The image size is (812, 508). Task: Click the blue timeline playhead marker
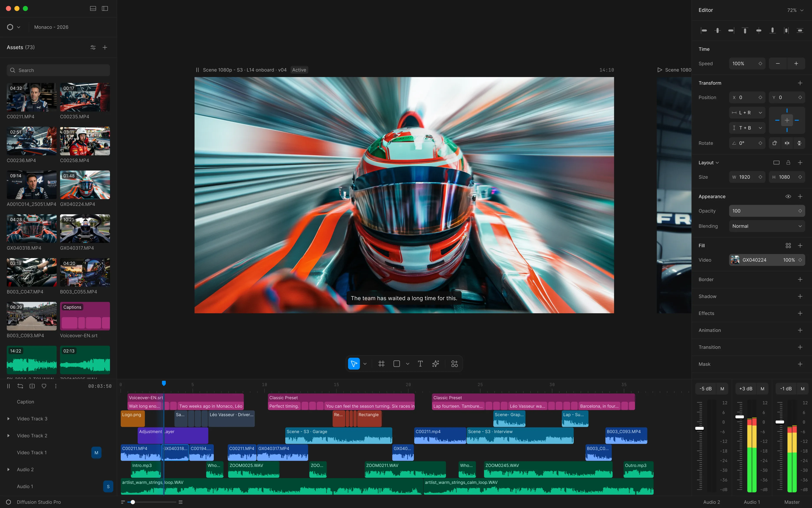(x=164, y=383)
